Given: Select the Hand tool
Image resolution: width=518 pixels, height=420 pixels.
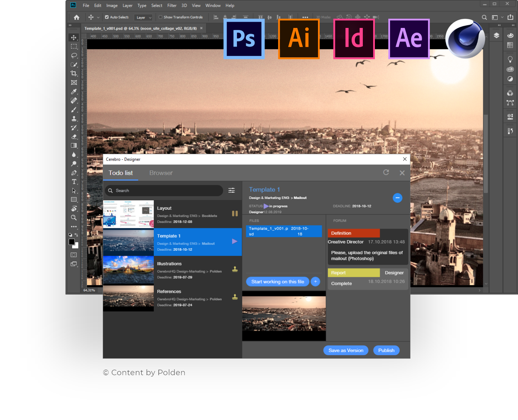Looking at the screenshot, I should point(74,209).
